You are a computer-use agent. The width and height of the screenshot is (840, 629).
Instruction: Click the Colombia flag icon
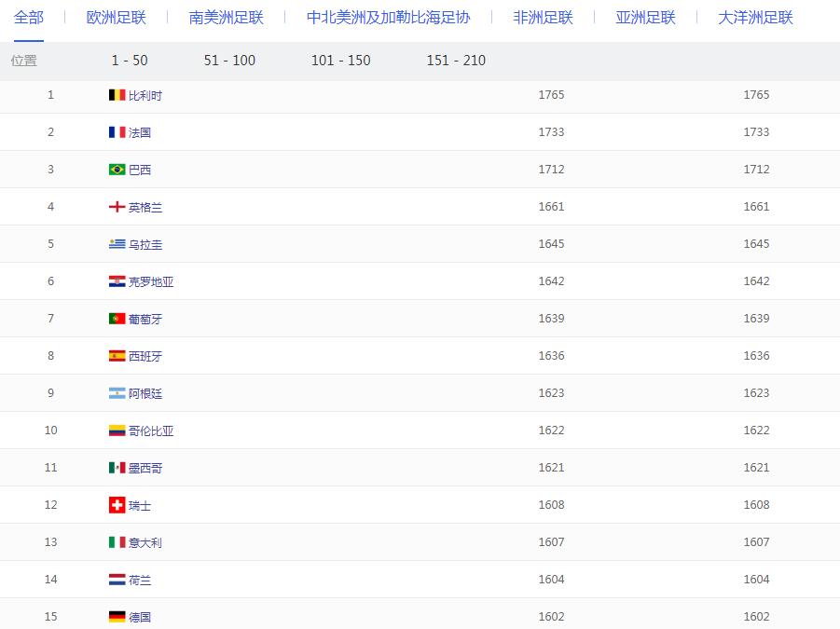click(117, 431)
